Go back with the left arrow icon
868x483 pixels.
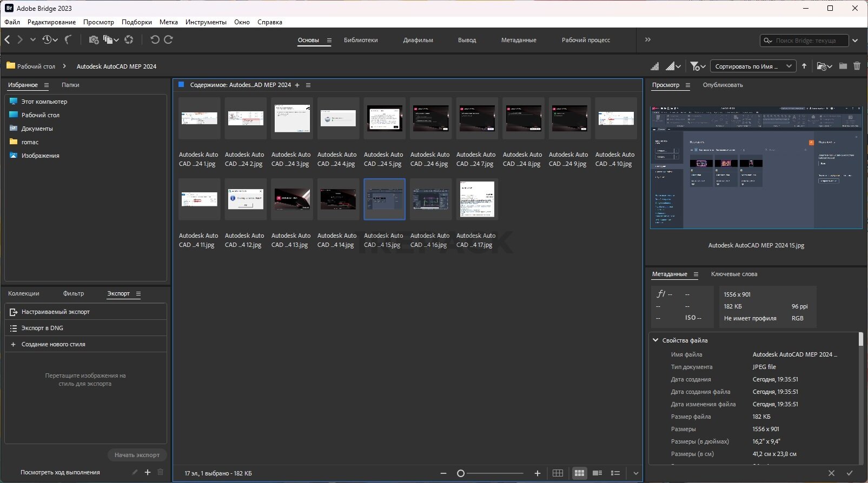tap(7, 39)
